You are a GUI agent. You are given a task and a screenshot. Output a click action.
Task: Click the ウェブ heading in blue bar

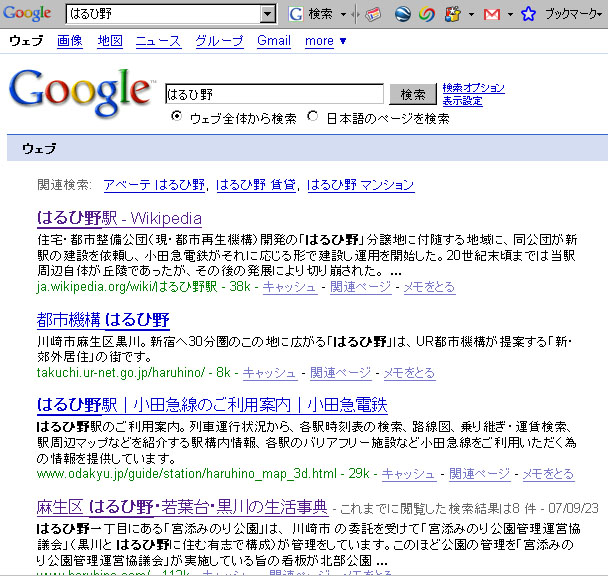[x=39, y=148]
